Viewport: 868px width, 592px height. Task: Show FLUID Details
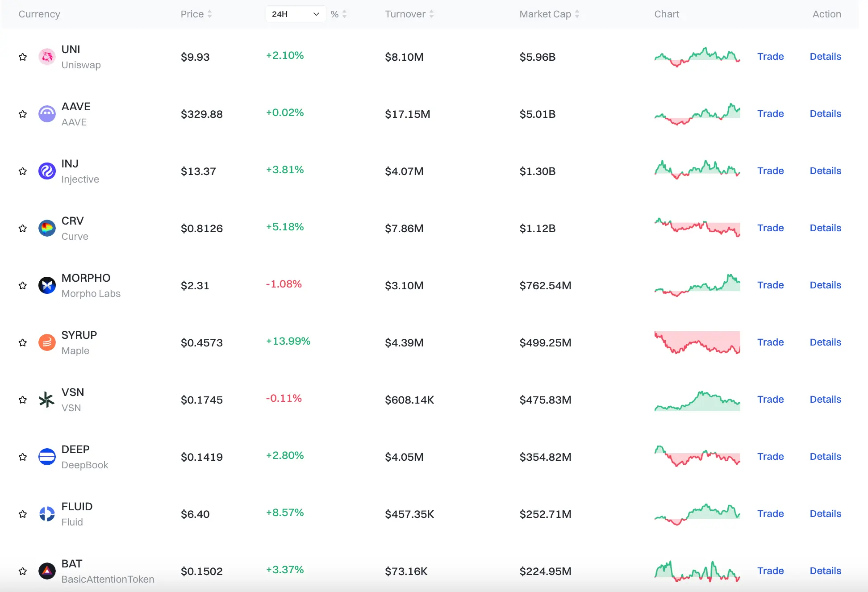point(825,514)
